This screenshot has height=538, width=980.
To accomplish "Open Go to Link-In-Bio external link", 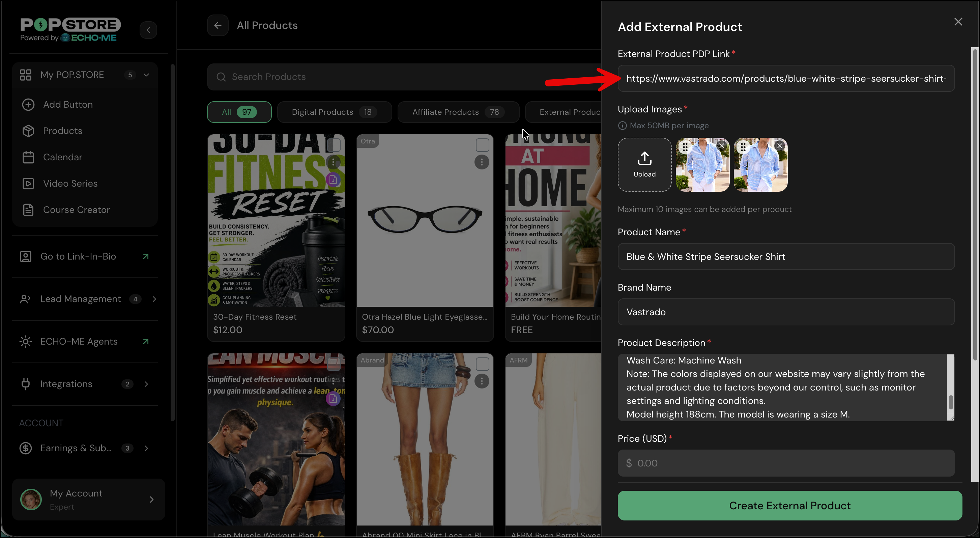I will (146, 257).
